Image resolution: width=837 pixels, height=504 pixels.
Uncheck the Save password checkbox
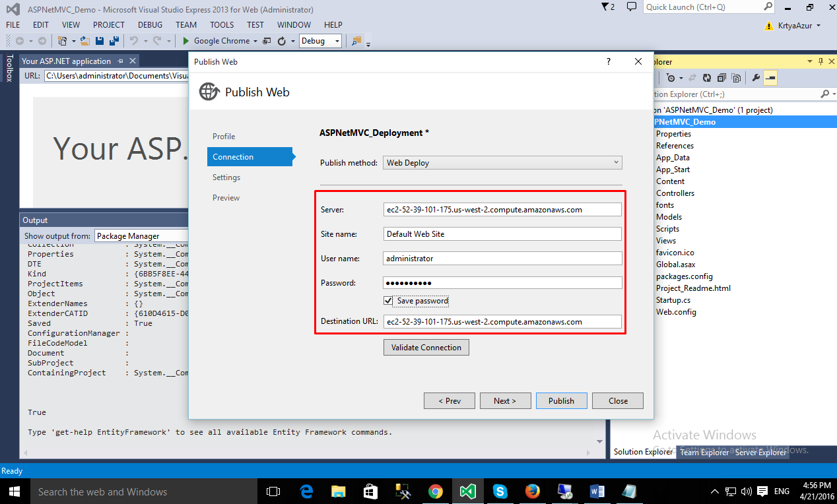[388, 301]
